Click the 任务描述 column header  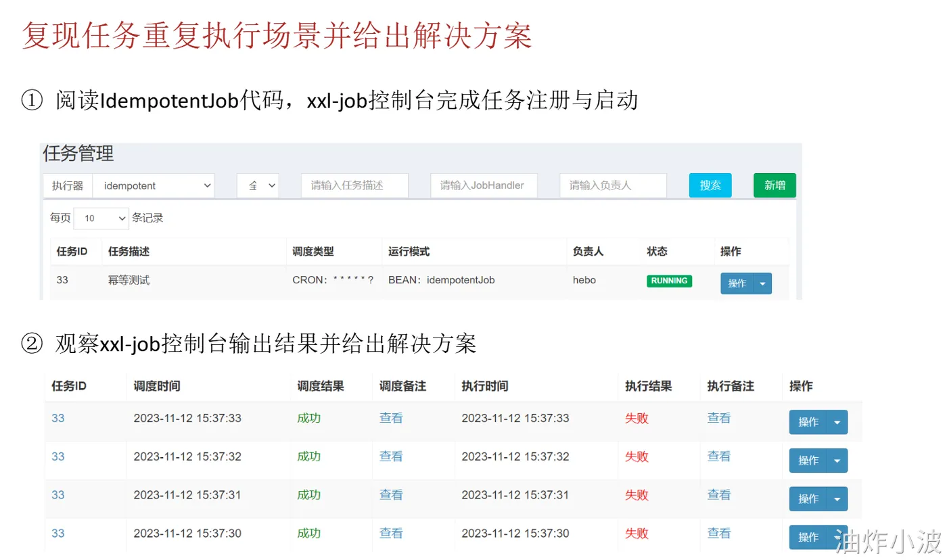pos(129,252)
